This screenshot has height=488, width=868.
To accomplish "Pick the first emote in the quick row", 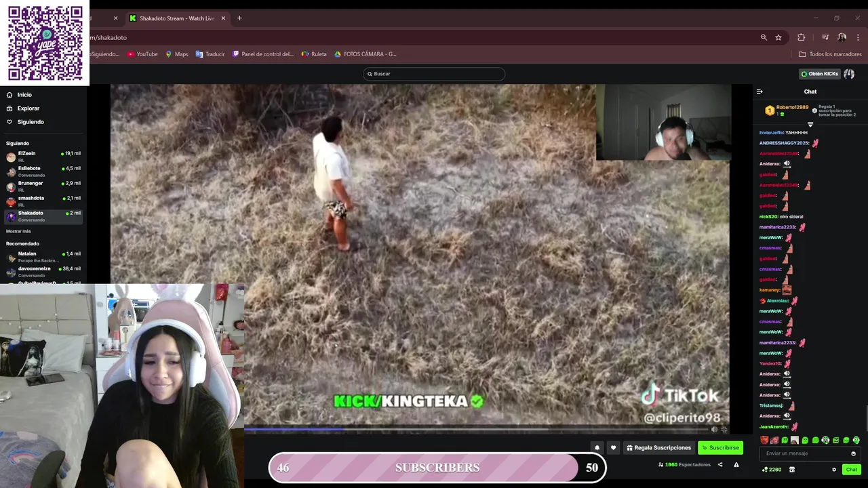I will 764,441.
